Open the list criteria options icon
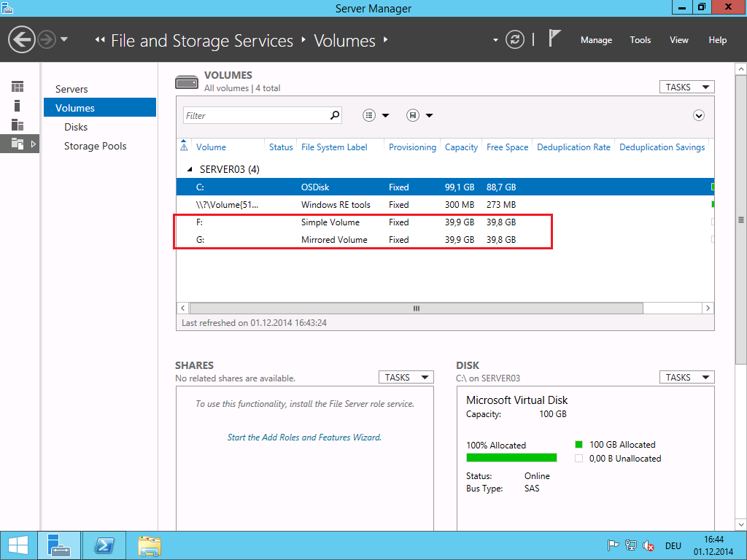747x560 pixels. pos(369,115)
